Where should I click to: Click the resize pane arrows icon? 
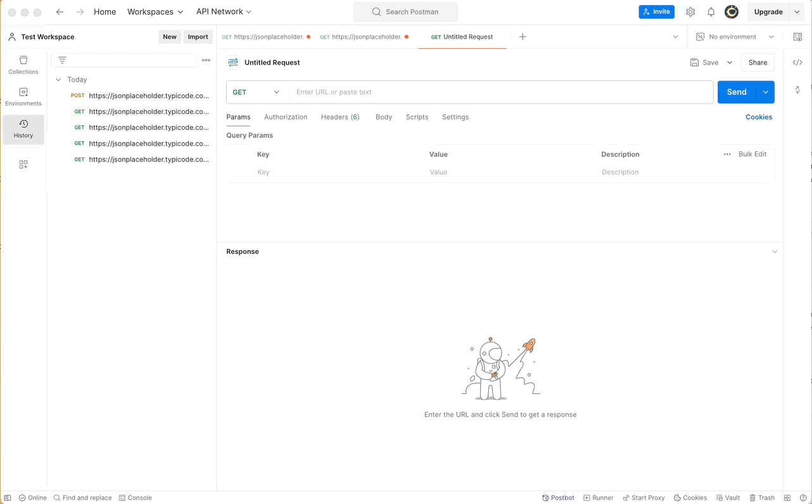tap(797, 90)
